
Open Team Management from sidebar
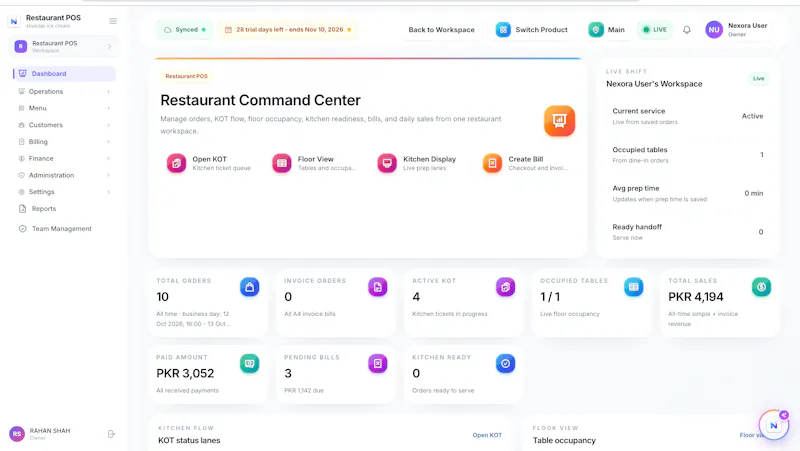point(64,229)
